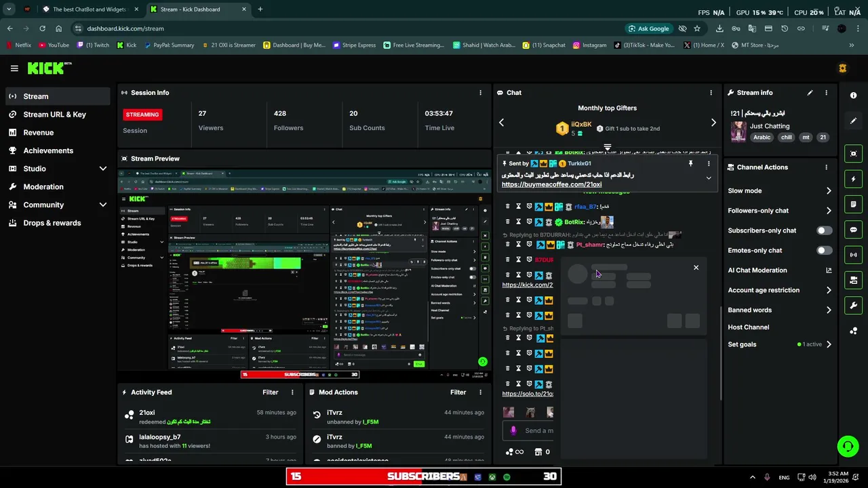This screenshot has height=488, width=868.
Task: Click the info icon in the widget rail
Action: coord(853,96)
